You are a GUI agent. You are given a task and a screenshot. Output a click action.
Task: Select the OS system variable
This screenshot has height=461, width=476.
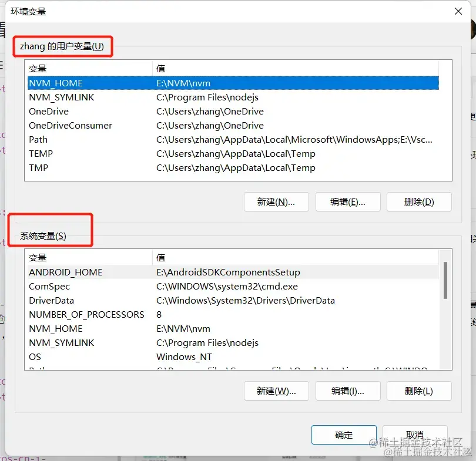[233, 356]
